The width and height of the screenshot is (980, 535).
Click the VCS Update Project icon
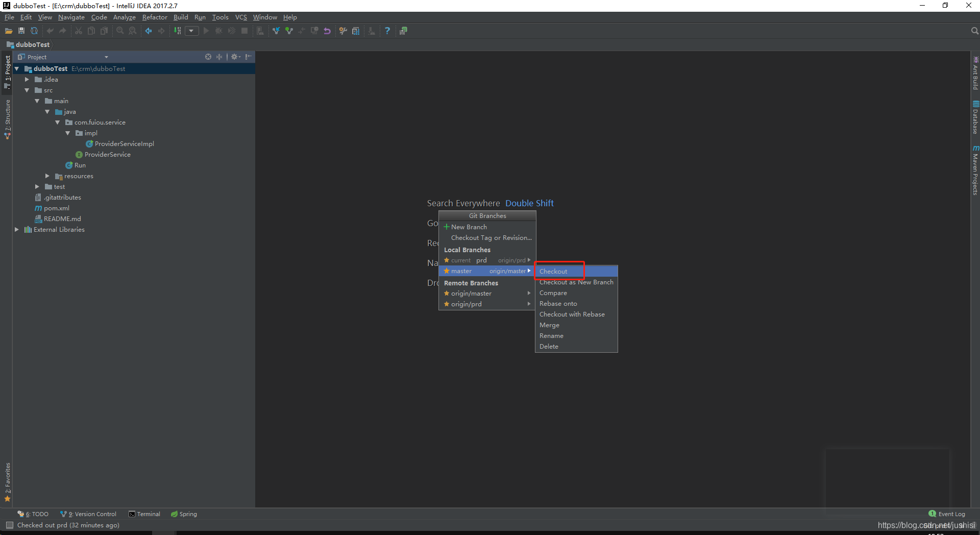point(276,31)
